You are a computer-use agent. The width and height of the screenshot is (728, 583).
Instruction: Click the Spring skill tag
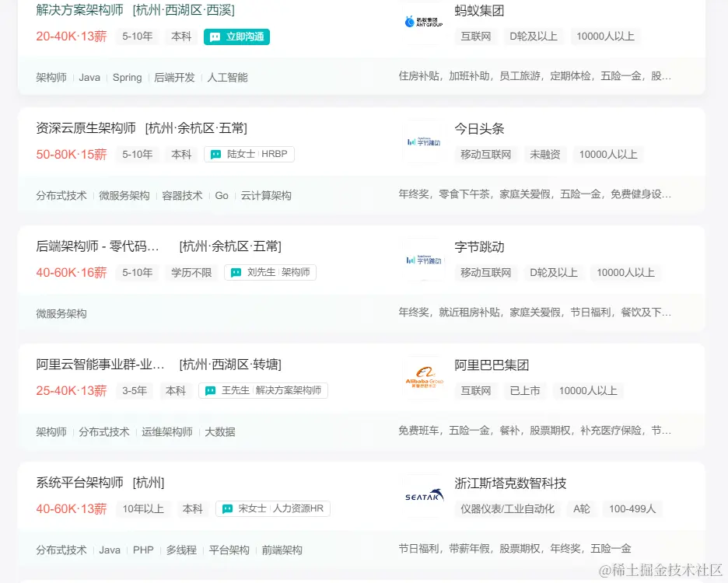click(128, 78)
